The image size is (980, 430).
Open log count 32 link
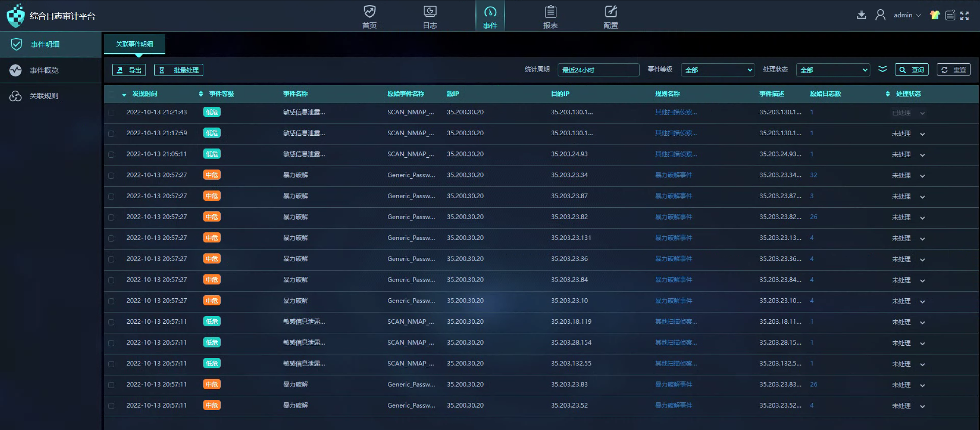(x=814, y=175)
